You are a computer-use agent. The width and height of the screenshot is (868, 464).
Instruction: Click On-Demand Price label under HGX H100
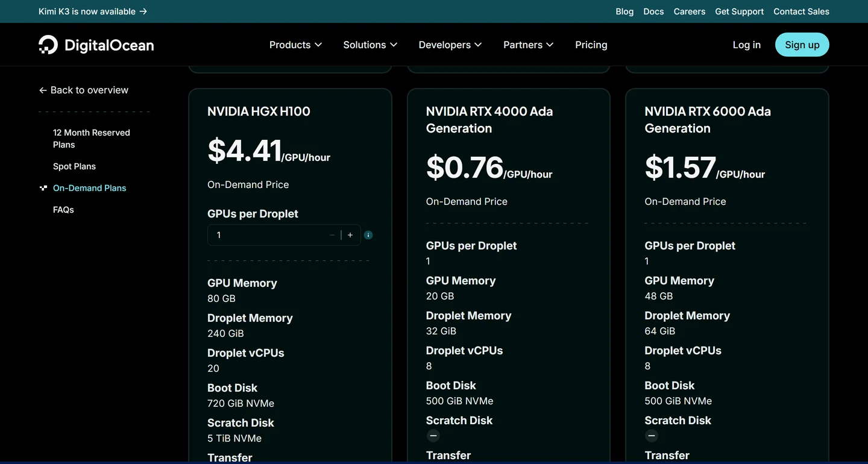click(248, 184)
